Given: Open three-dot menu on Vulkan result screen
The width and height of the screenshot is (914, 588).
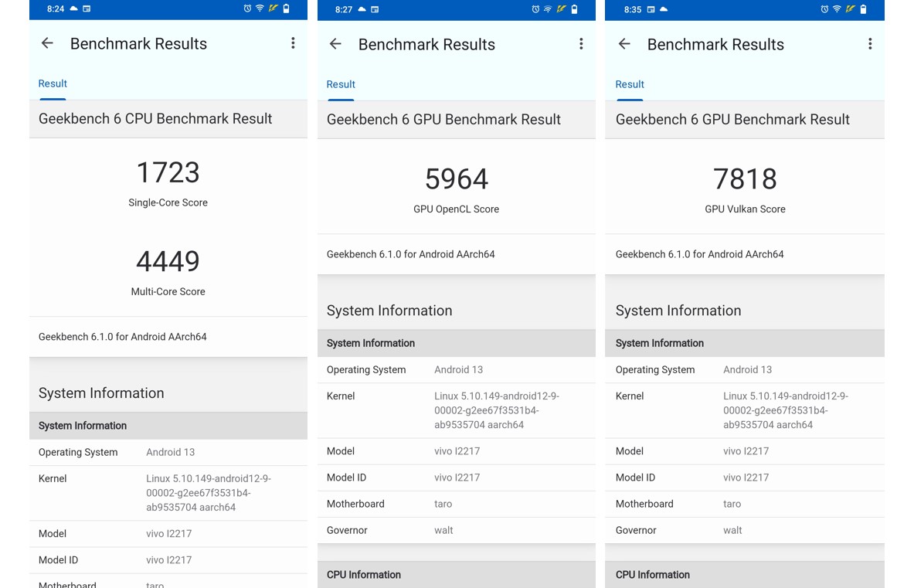Looking at the screenshot, I should (x=870, y=44).
